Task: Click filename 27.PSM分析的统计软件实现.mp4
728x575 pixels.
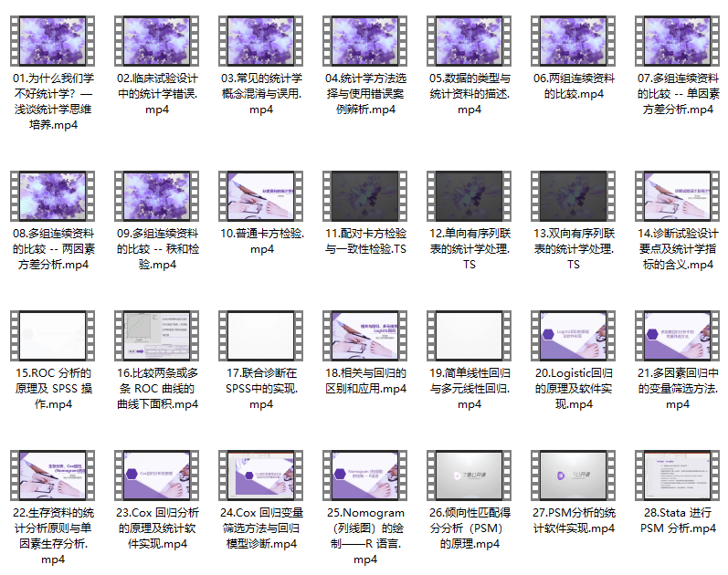Action: tap(574, 521)
